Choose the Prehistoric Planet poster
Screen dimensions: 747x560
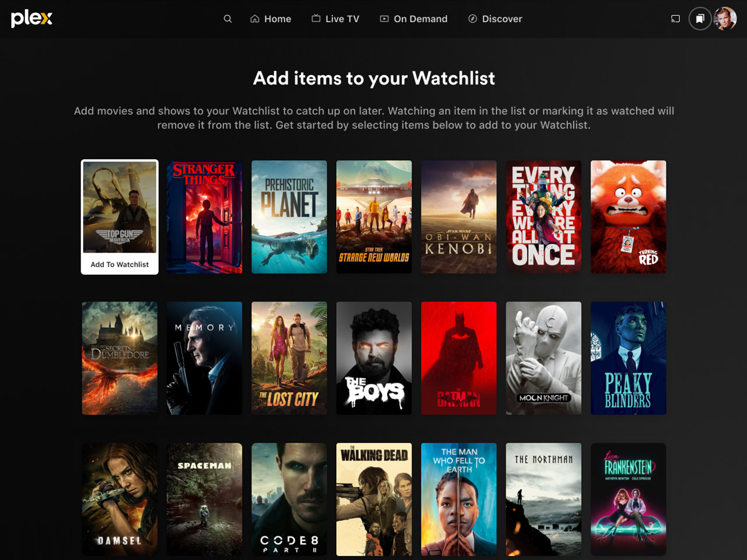click(289, 217)
